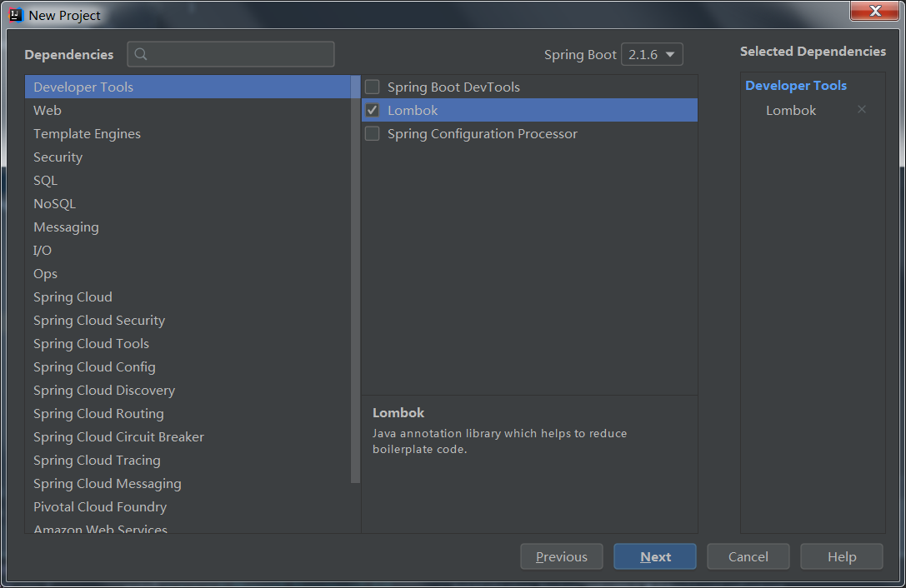
Task: Open the Template Engines category
Action: [188, 133]
